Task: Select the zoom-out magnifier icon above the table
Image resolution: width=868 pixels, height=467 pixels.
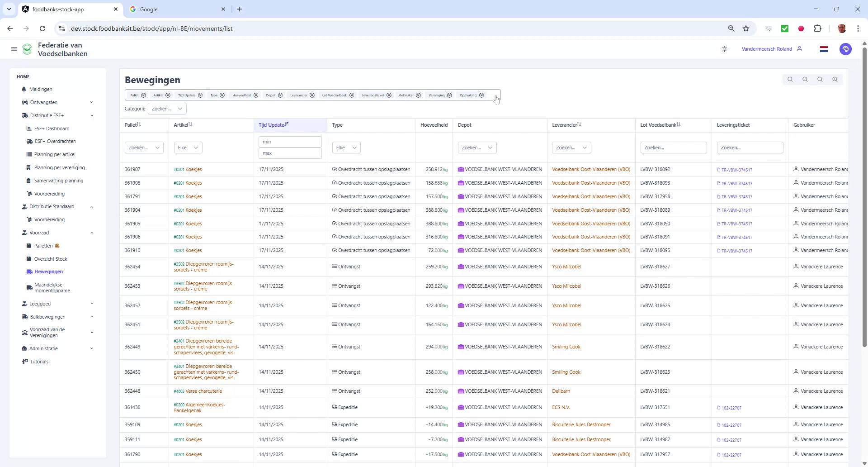Action: pos(805,79)
